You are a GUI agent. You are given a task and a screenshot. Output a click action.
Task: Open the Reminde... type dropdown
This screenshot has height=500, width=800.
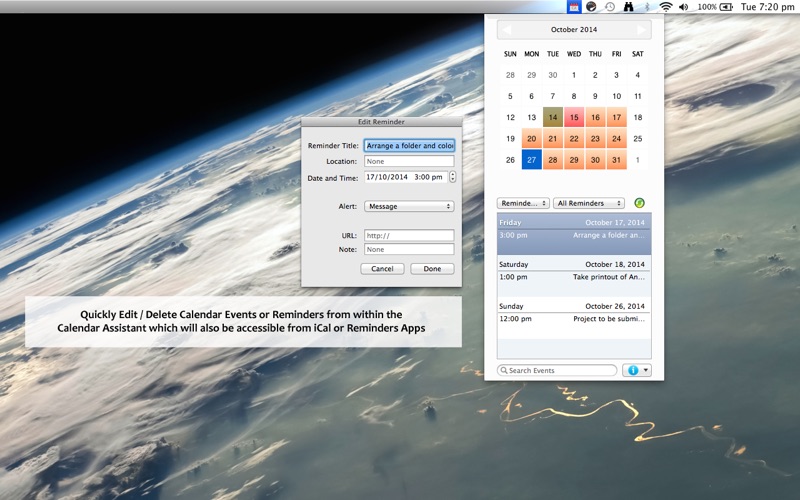(523, 203)
